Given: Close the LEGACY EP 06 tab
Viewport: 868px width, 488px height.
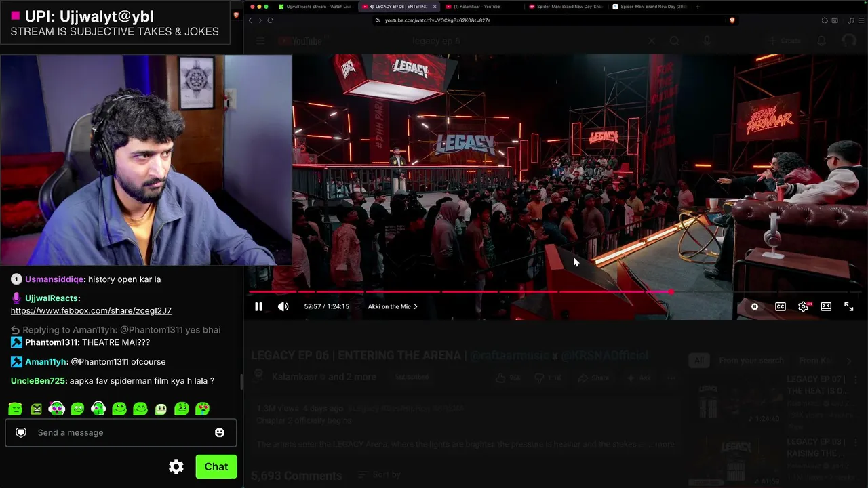Looking at the screenshot, I should click(435, 7).
